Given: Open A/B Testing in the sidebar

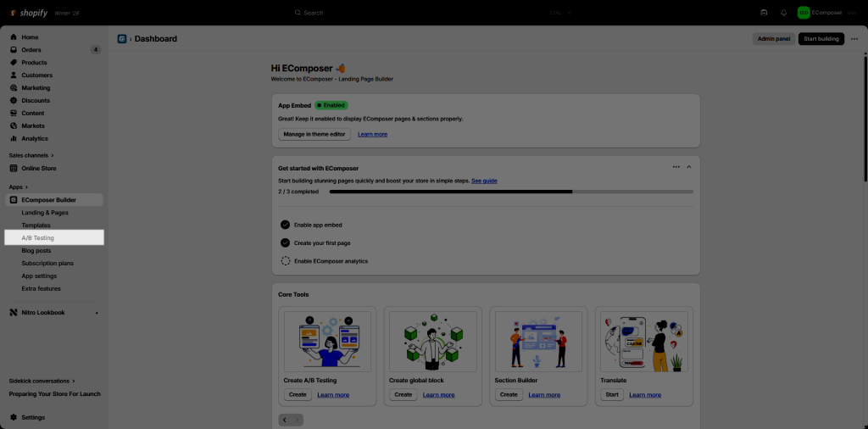Looking at the screenshot, I should (x=37, y=238).
